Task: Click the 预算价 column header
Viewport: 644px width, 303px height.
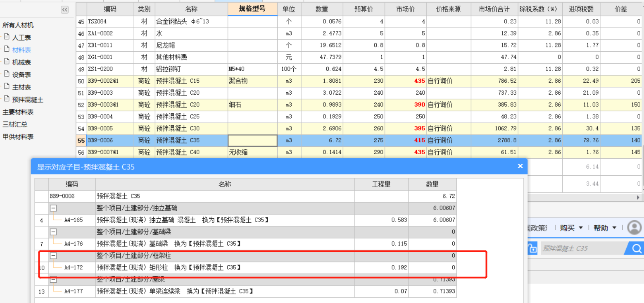Action: [364, 9]
